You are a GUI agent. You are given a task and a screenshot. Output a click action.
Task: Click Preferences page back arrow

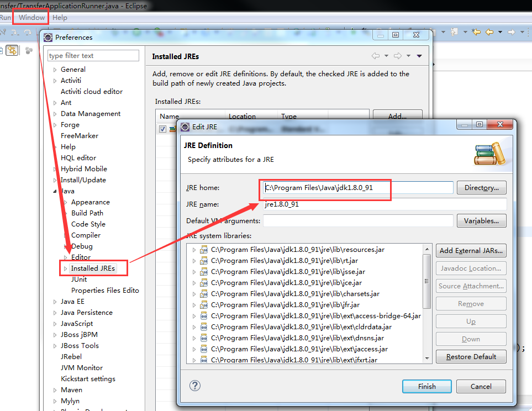(375, 56)
